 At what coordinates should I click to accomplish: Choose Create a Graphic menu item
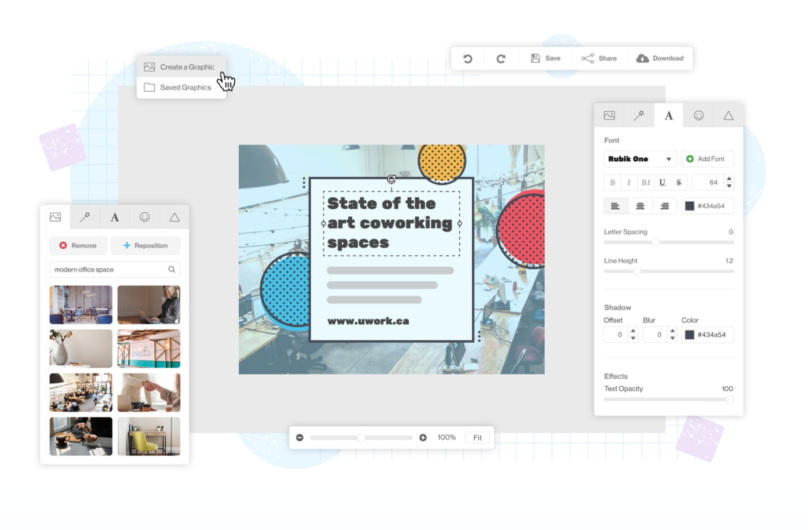(186, 67)
